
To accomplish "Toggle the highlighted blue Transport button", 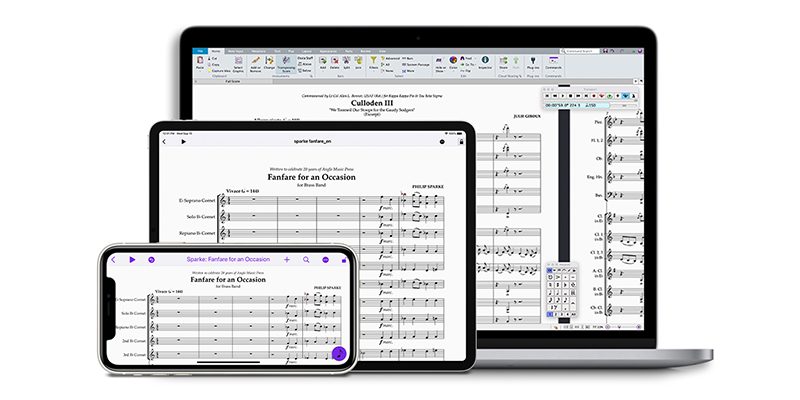I will click(x=626, y=96).
